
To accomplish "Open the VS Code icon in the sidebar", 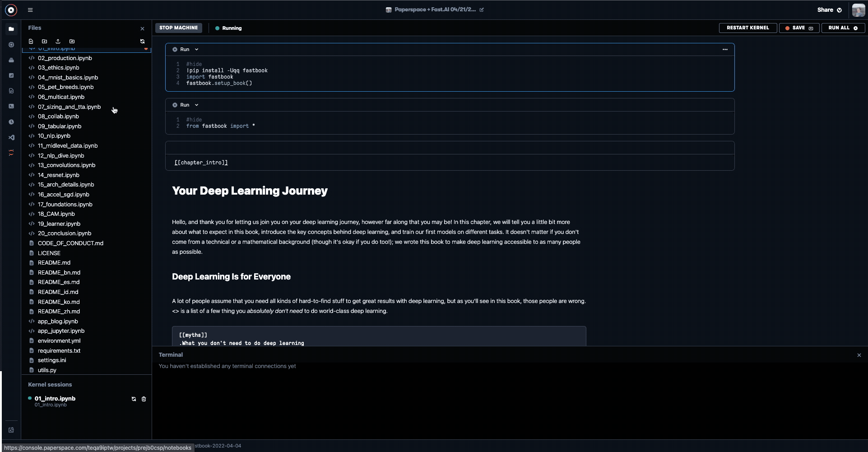I will click(11, 137).
